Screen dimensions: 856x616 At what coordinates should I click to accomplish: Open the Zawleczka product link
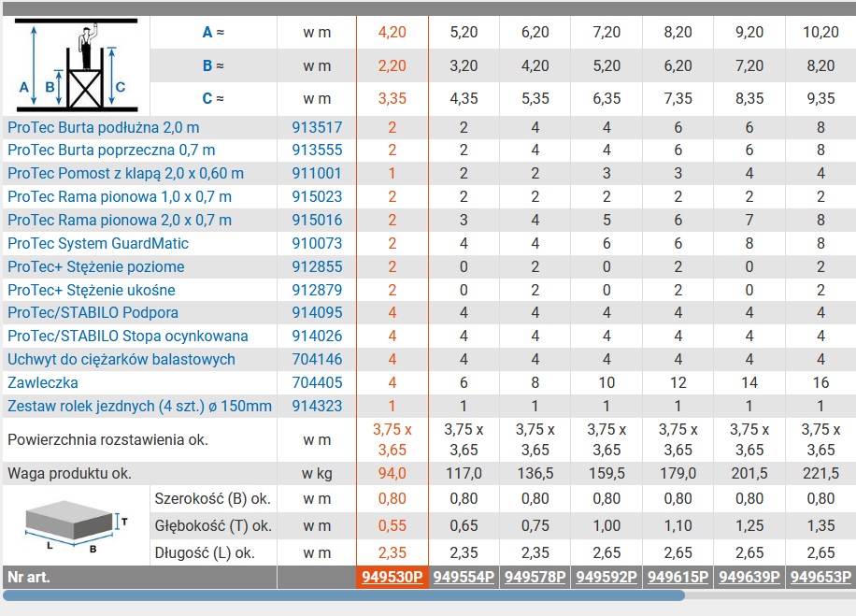[x=43, y=383]
